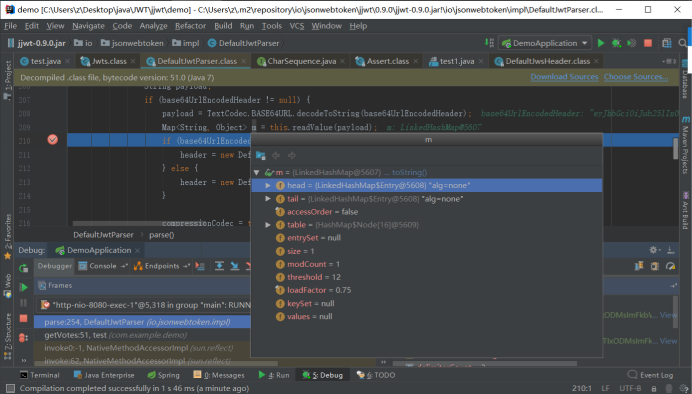This screenshot has width=692, height=394.
Task: Open Project Structure icon in the top toolbar
Action: 667,43
